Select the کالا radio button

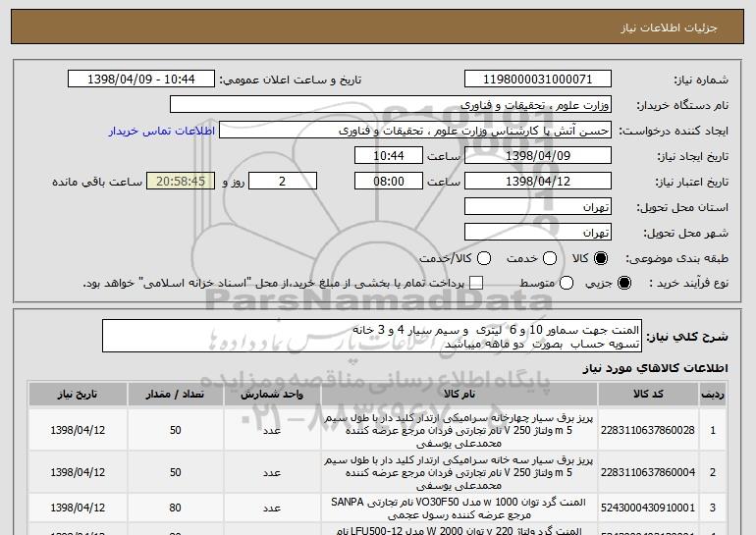(601, 258)
